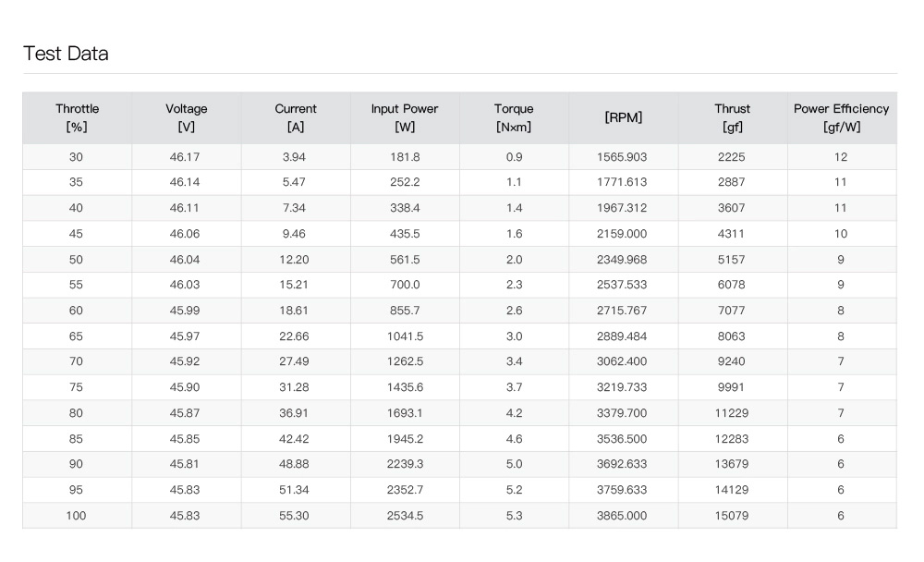Select the Input Power [W] header
This screenshot has height=562, width=924.
tap(405, 117)
